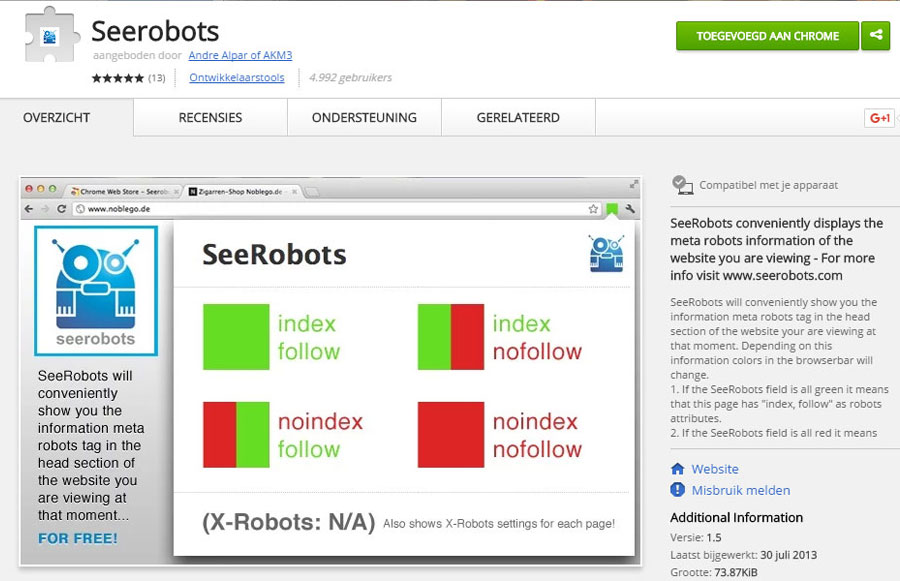900x581 pixels.
Task: Close the Zigarren-Shop Noblego.de tab
Action: [294, 192]
